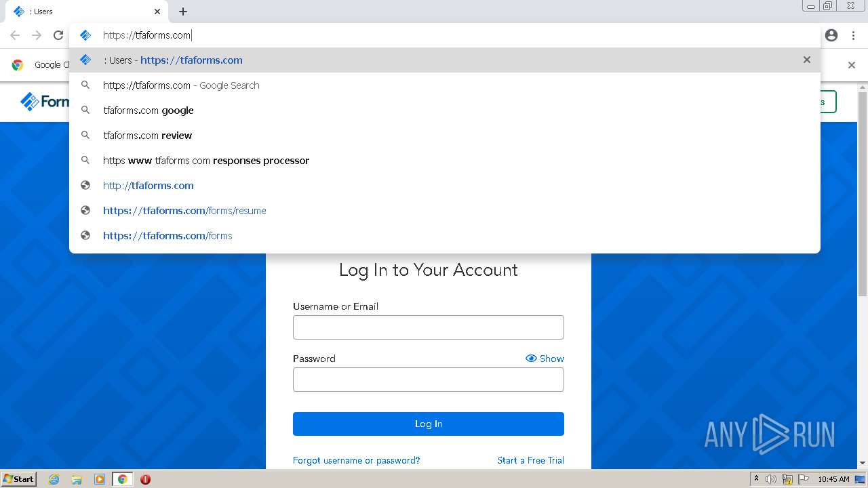Viewport: 868px width, 488px height.
Task: Select the ': Users - https://tfaforms.com' suggestion
Action: tap(445, 60)
